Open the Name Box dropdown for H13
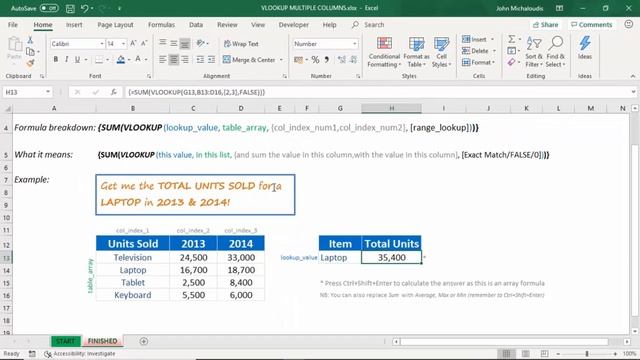The width and height of the screenshot is (640, 360). [x=48, y=92]
